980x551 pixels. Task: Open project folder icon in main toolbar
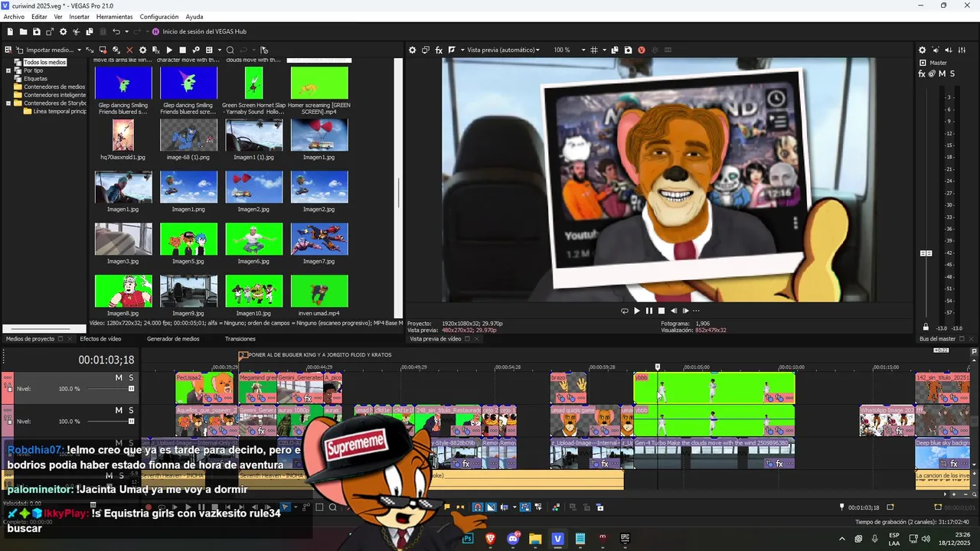tap(24, 31)
